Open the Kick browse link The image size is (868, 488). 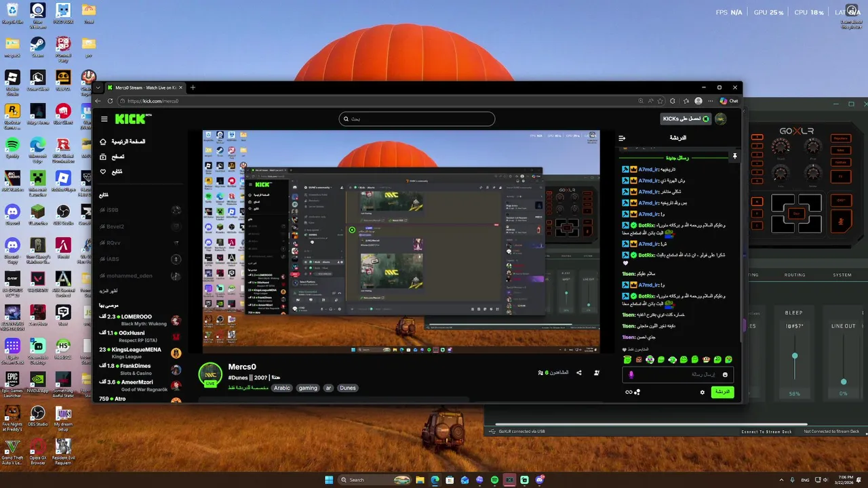point(112,157)
